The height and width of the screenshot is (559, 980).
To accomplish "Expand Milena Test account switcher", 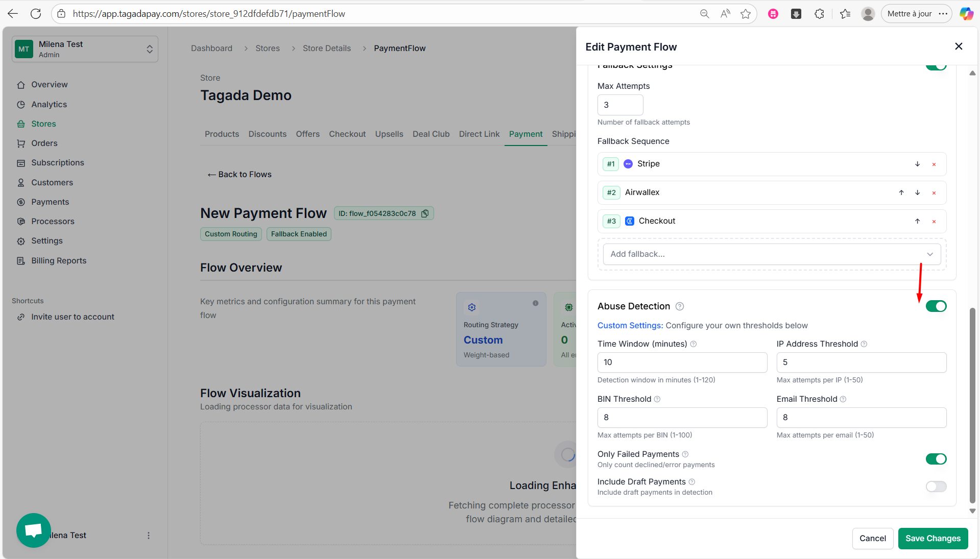I will click(x=85, y=49).
